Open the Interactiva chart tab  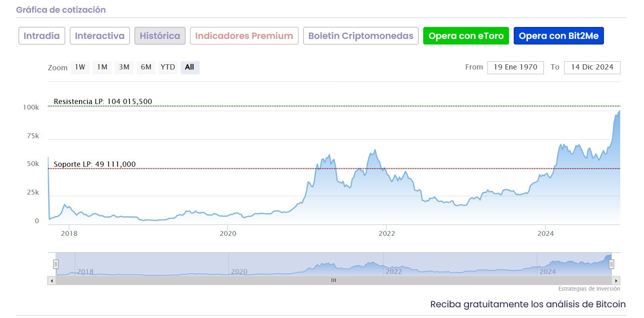[100, 36]
